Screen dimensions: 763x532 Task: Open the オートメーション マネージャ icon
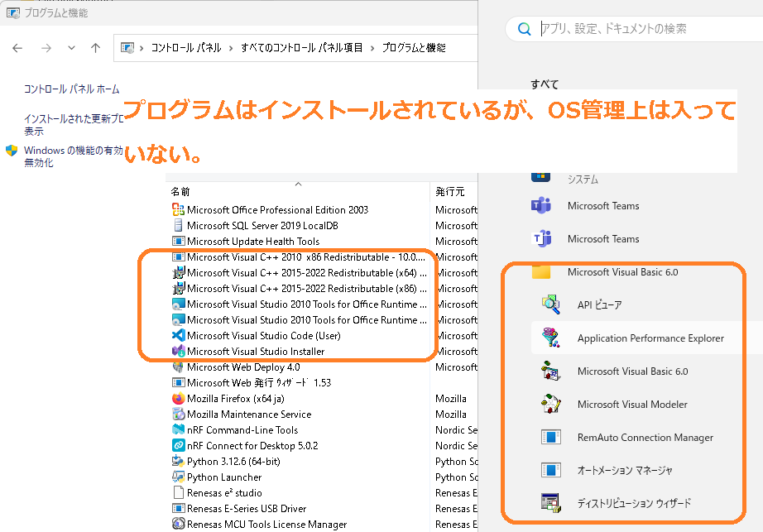(x=551, y=470)
